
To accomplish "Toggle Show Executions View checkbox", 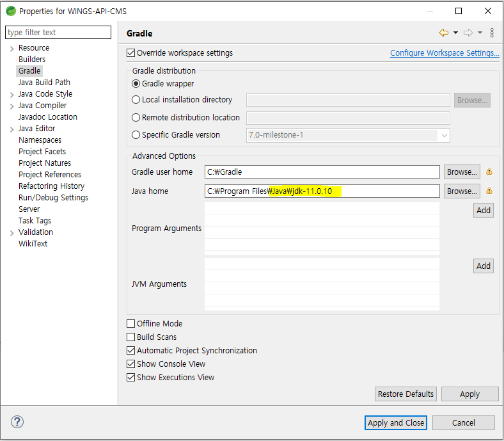I will click(x=130, y=377).
